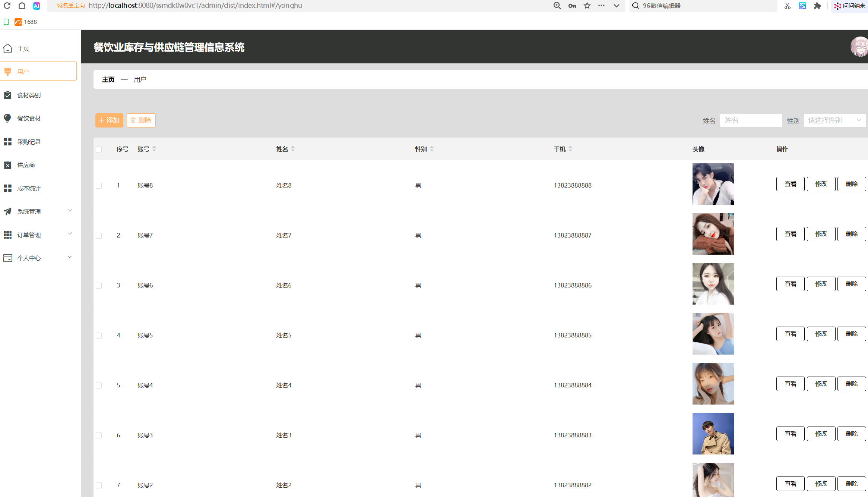Click the green mobile bookmark icon

pos(6,22)
